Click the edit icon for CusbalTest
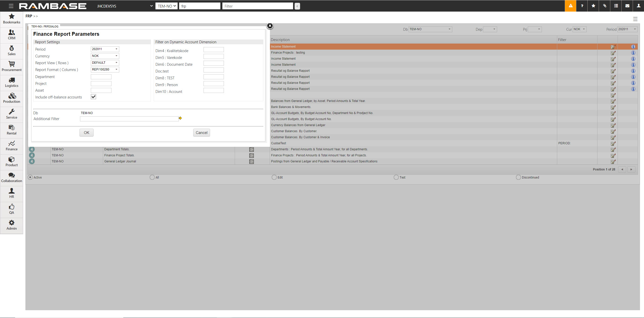The width and height of the screenshot is (644, 318). 613,143
